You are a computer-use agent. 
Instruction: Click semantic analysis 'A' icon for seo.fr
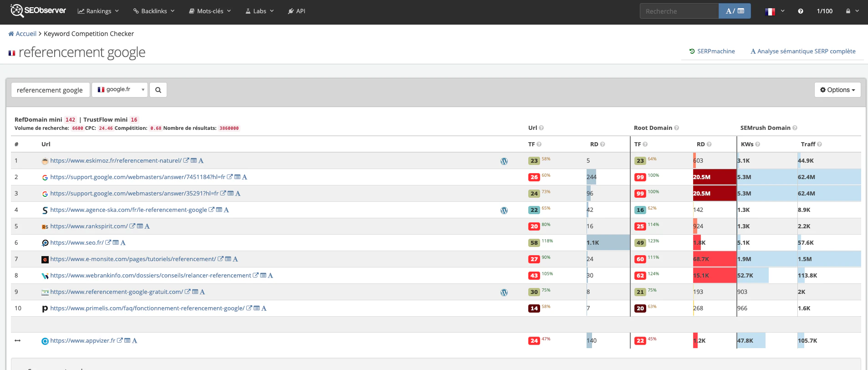(123, 242)
